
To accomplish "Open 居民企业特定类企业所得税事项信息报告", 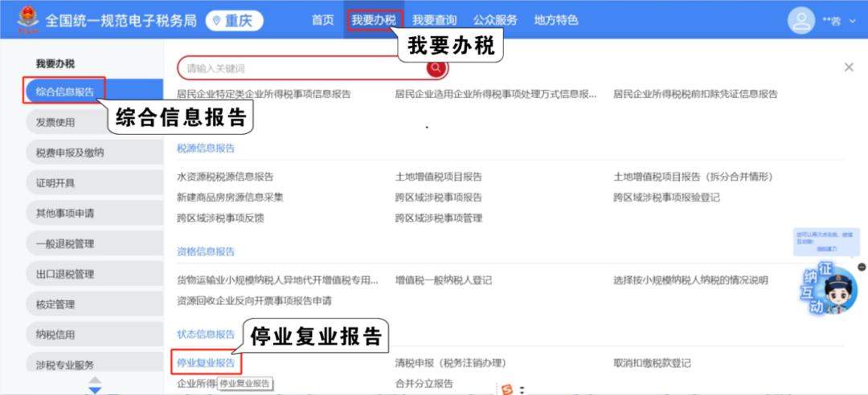I will click(264, 94).
